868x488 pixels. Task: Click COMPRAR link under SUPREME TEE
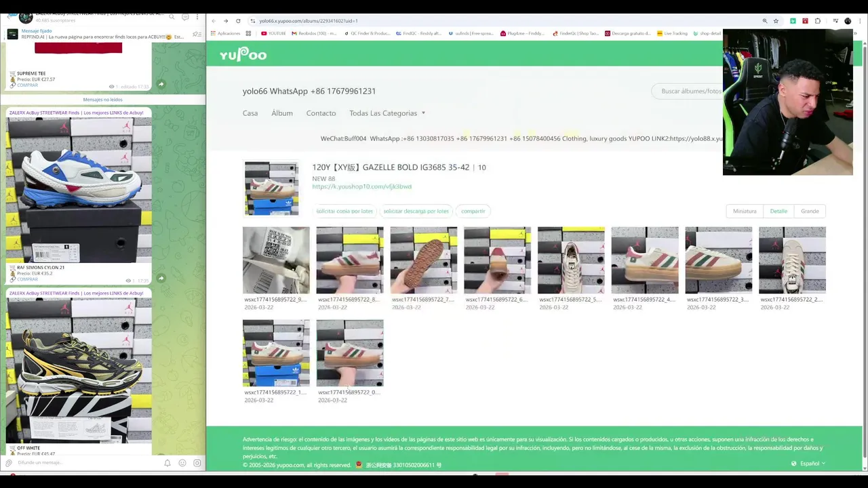pyautogui.click(x=28, y=85)
